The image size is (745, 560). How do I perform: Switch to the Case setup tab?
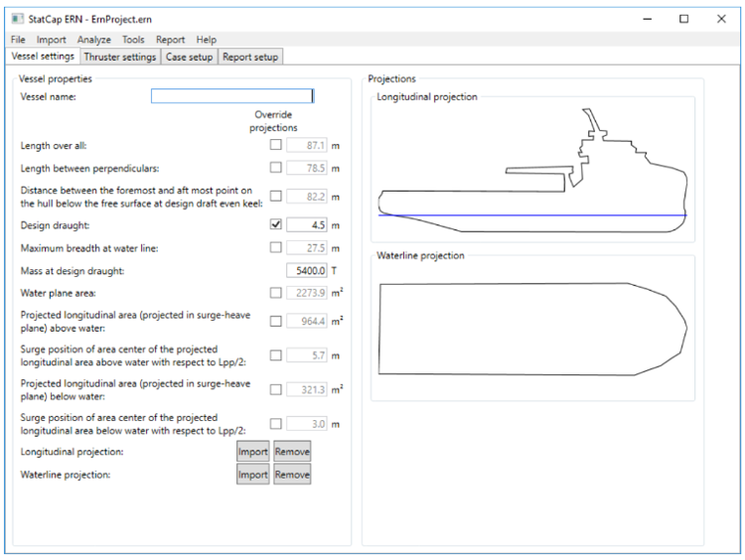click(x=189, y=57)
